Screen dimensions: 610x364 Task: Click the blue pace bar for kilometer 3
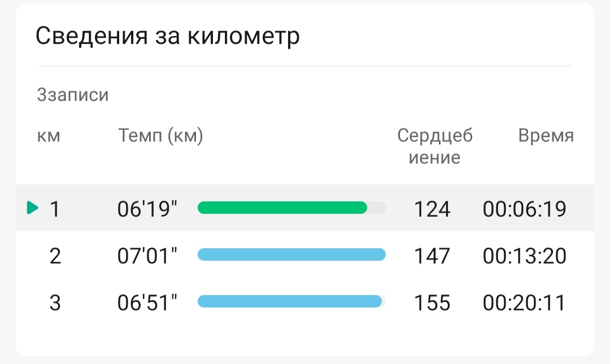coord(290,301)
